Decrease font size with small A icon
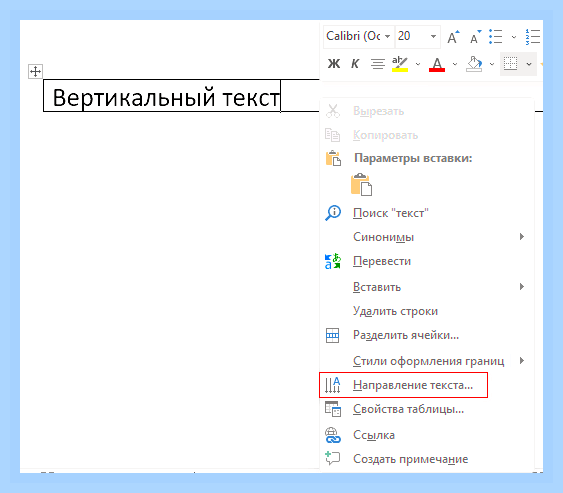This screenshot has height=493, width=563. [x=475, y=37]
